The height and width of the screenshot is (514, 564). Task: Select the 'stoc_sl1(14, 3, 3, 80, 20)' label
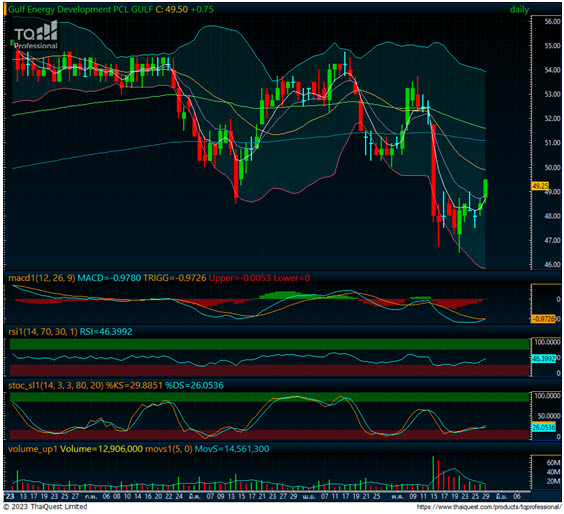pos(56,386)
